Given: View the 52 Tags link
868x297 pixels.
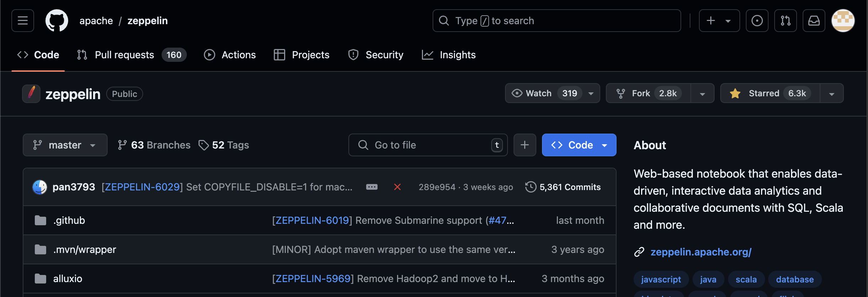Looking at the screenshot, I should click(224, 145).
